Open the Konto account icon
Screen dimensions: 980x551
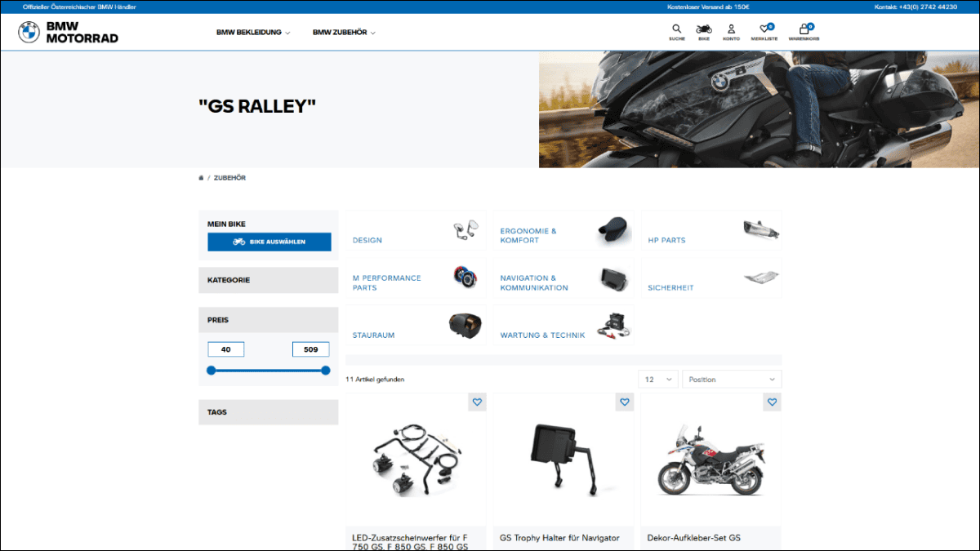pos(731,32)
